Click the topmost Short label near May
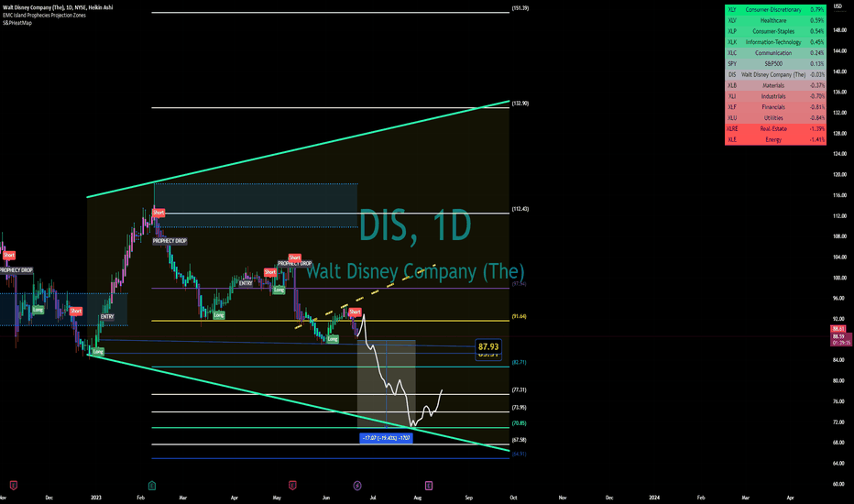 coord(295,257)
